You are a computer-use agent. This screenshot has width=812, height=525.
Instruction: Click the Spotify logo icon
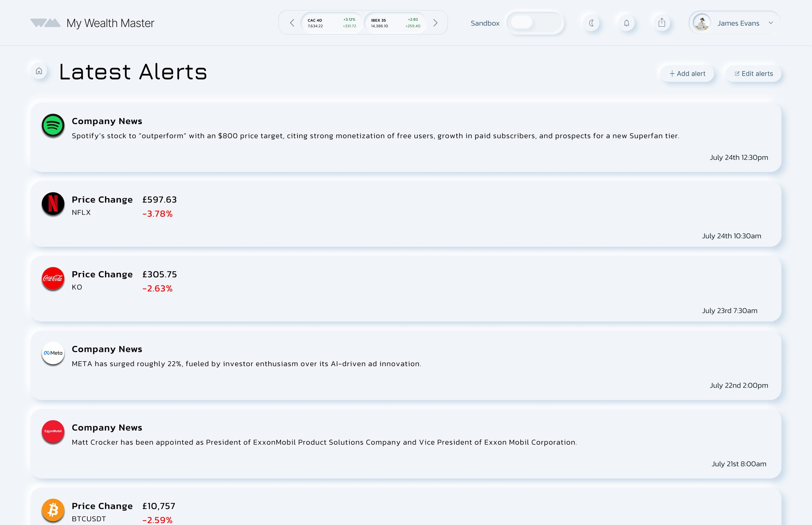[x=53, y=125]
